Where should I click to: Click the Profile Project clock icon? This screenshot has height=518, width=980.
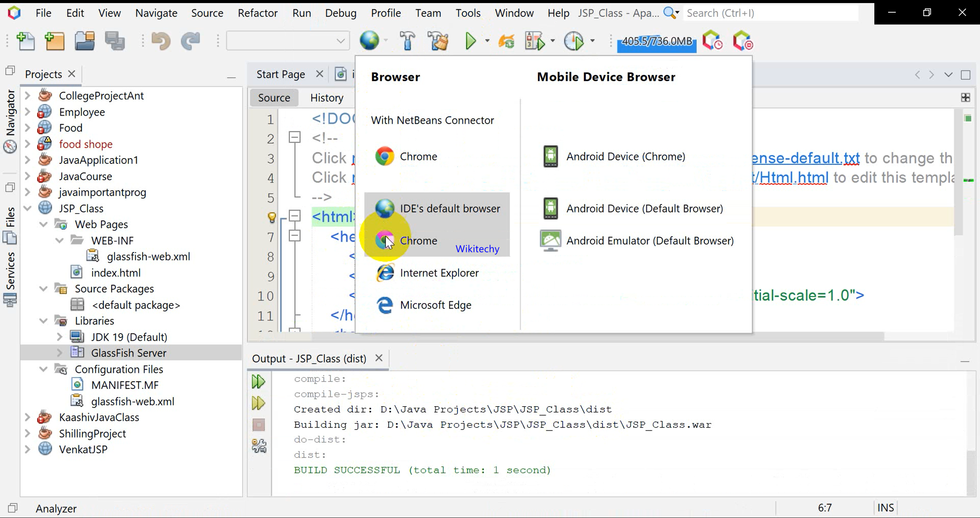(x=574, y=41)
